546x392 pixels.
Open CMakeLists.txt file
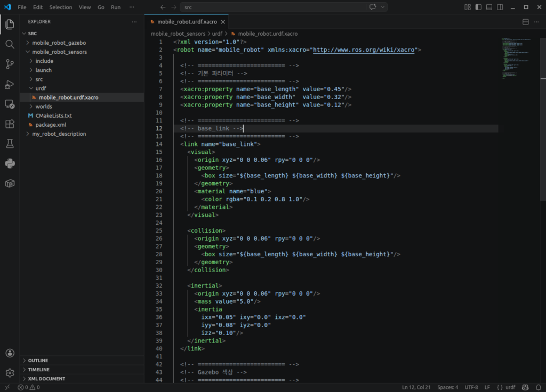(x=82, y=116)
